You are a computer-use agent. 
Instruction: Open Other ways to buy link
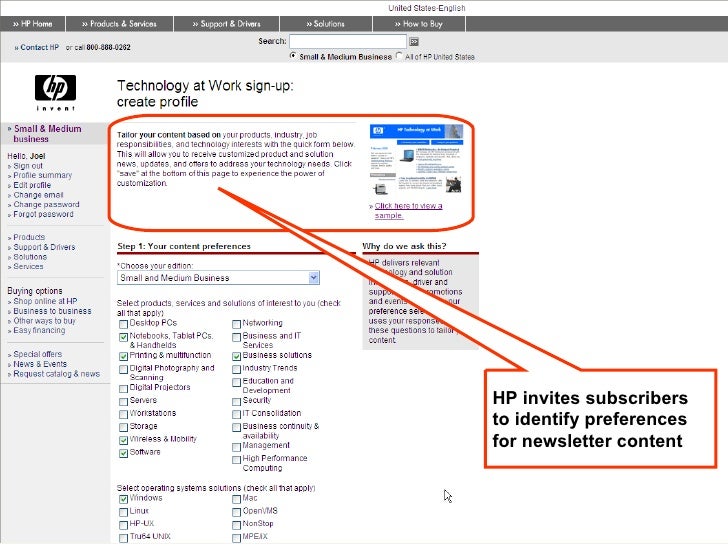tap(44, 321)
